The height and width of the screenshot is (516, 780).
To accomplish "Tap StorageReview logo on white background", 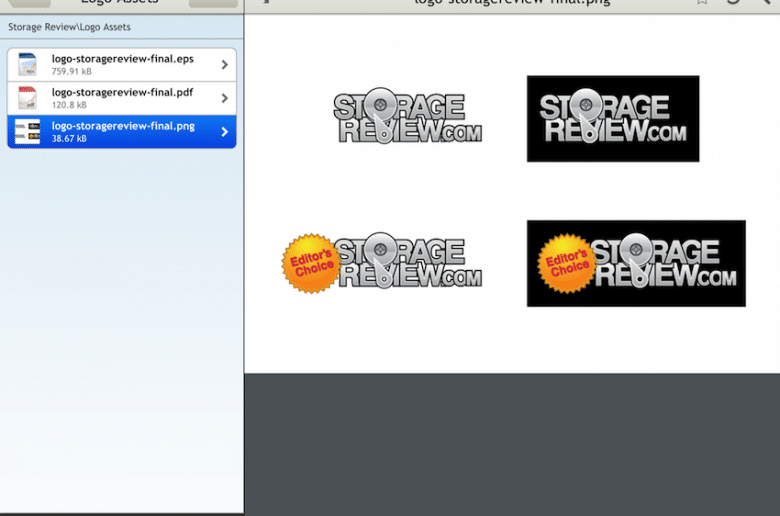I will point(407,116).
